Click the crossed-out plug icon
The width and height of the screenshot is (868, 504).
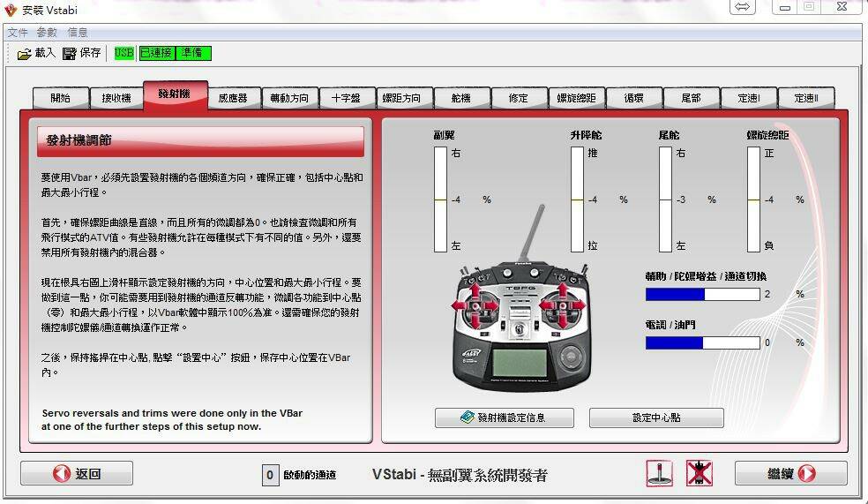click(x=700, y=473)
